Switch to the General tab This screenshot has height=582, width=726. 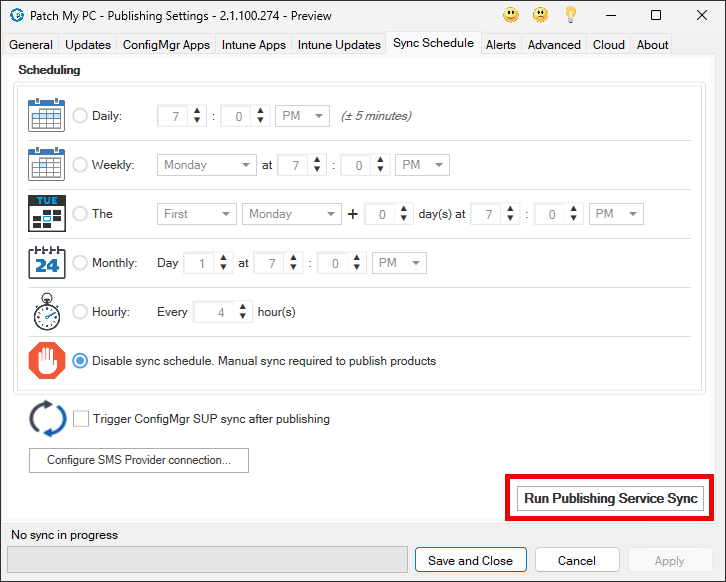tap(31, 45)
